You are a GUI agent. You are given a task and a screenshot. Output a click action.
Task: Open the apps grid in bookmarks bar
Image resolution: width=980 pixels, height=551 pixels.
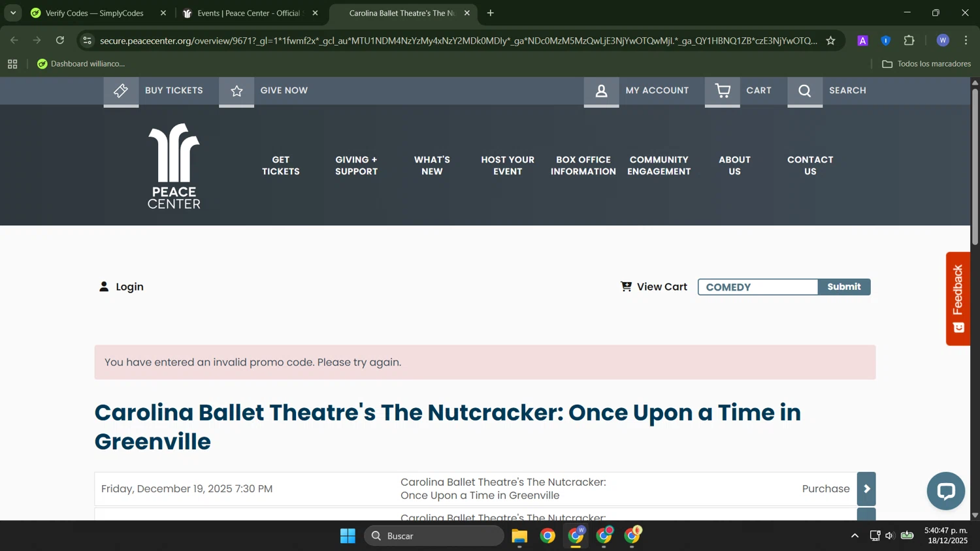click(x=12, y=64)
